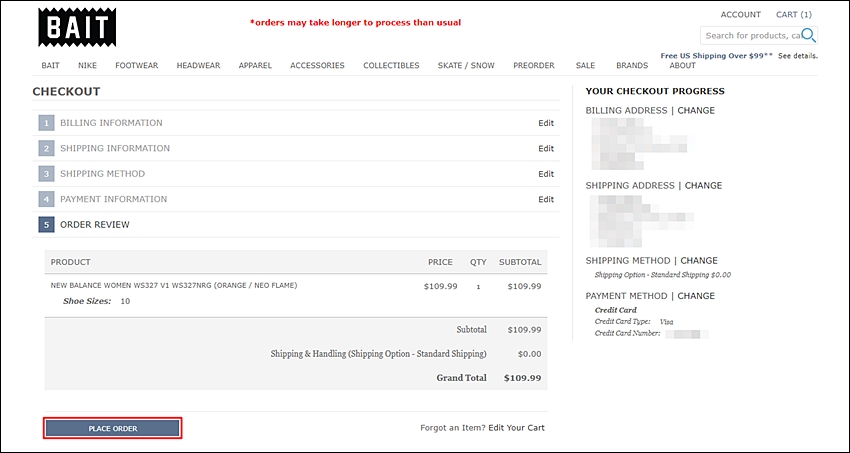The height and width of the screenshot is (453, 850).
Task: Click the step 4 number badge
Action: (46, 199)
